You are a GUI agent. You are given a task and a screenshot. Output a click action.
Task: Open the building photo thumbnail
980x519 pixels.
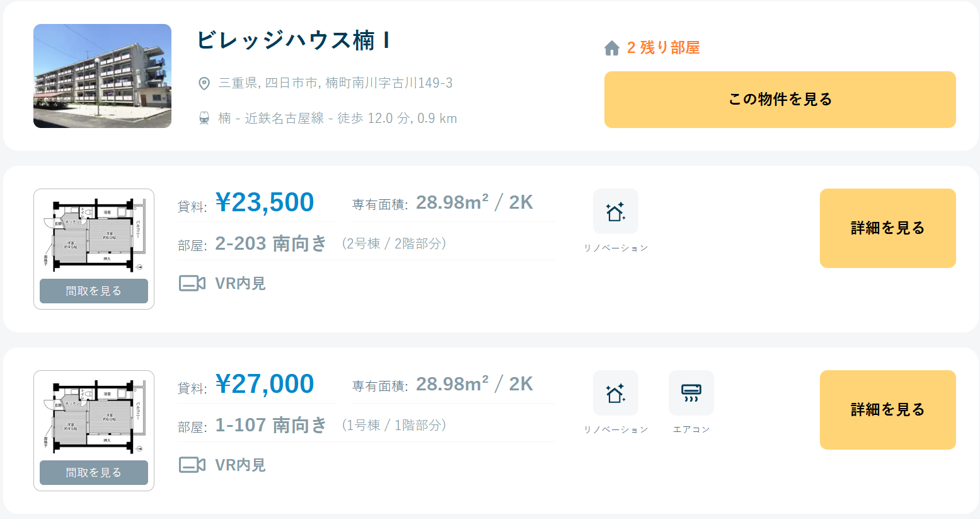[x=102, y=76]
